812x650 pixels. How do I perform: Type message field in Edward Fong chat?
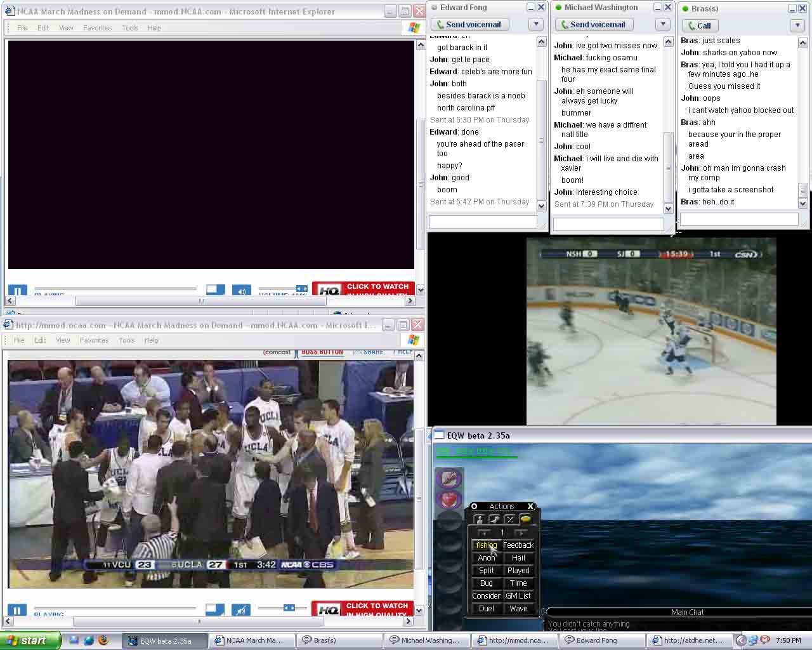pyautogui.click(x=483, y=222)
